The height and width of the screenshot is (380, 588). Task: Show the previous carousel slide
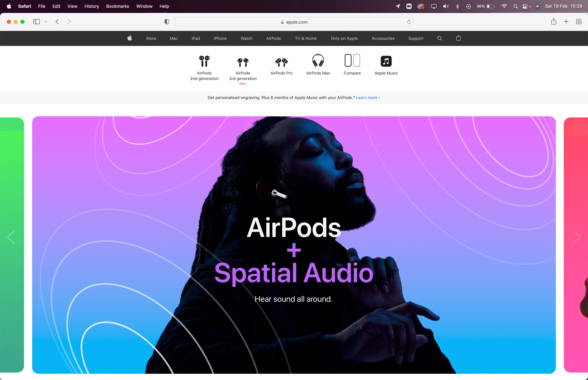click(x=11, y=237)
